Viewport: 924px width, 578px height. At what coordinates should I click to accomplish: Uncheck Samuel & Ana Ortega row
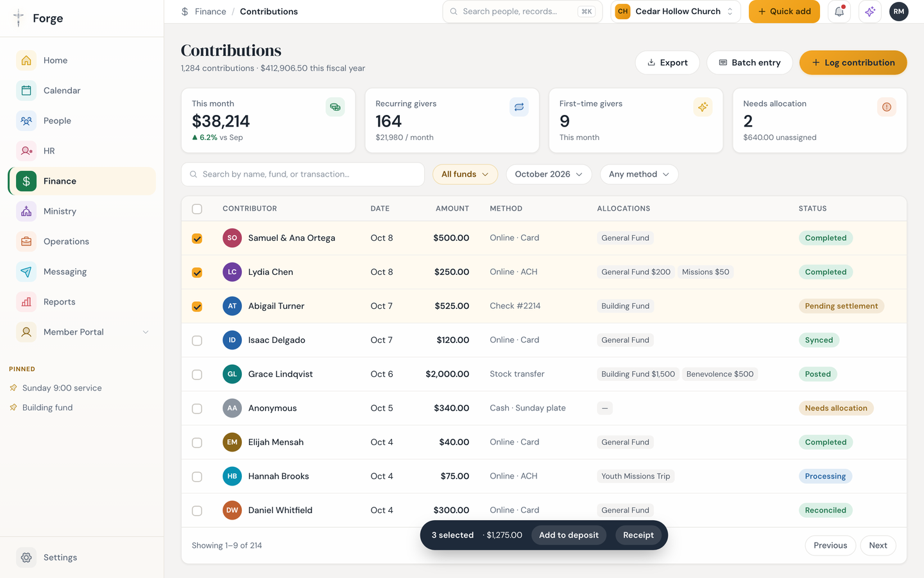pyautogui.click(x=197, y=238)
